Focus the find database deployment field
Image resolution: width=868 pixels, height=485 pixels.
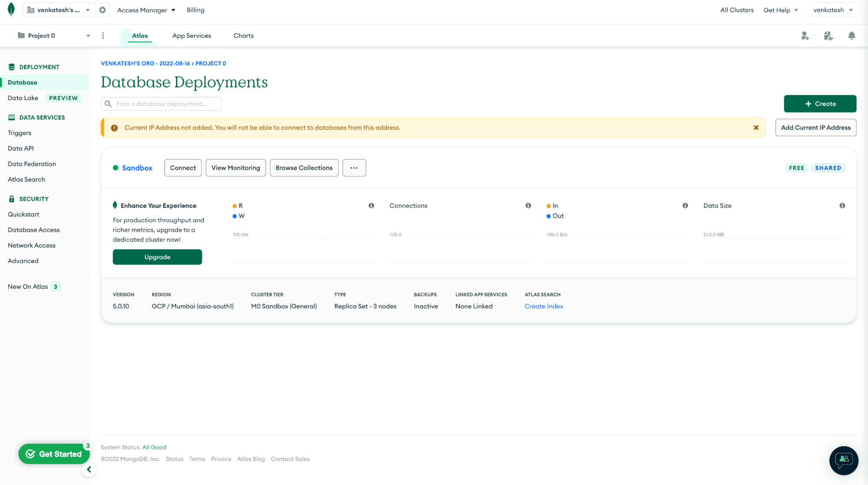coord(162,104)
